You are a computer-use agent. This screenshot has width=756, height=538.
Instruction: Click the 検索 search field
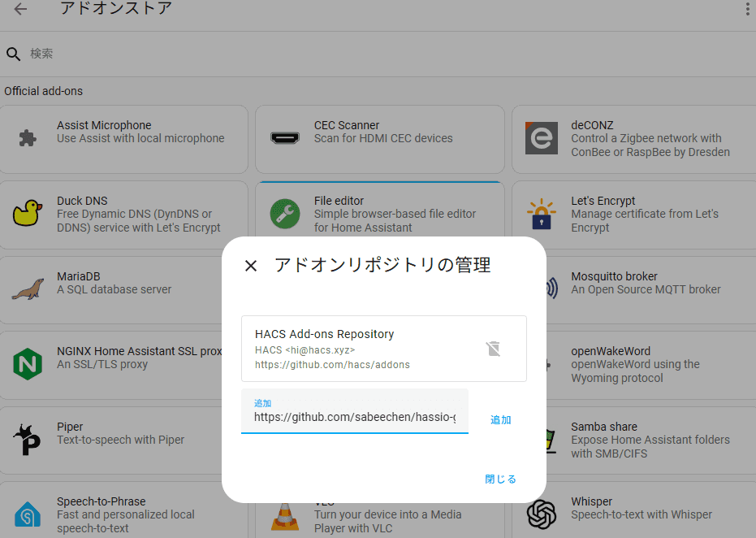(386, 54)
